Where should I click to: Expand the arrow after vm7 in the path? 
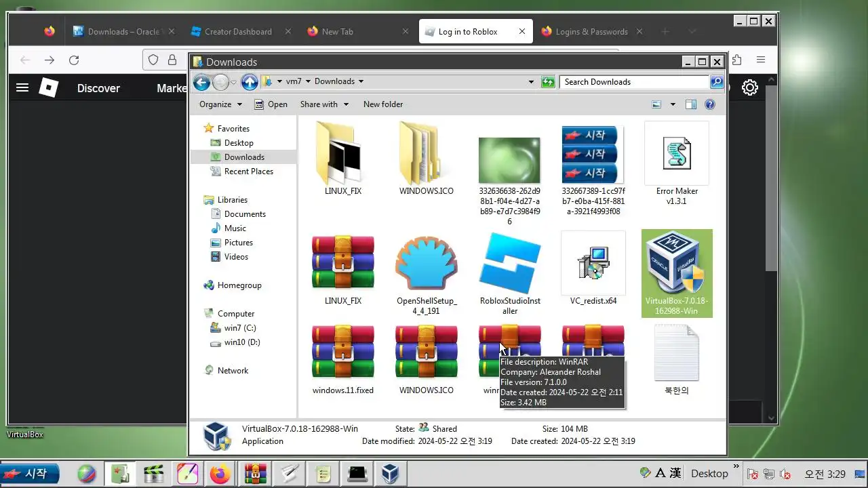point(308,81)
